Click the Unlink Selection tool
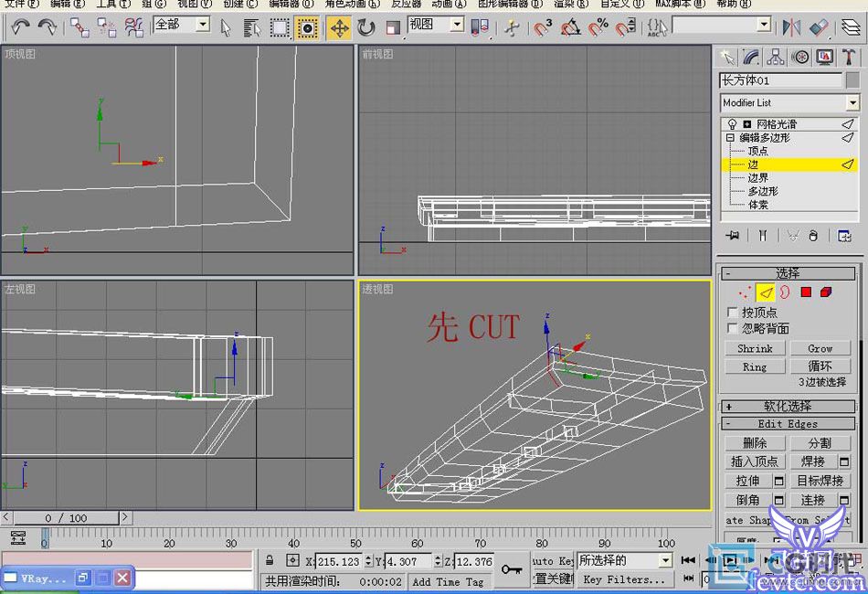 point(106,27)
